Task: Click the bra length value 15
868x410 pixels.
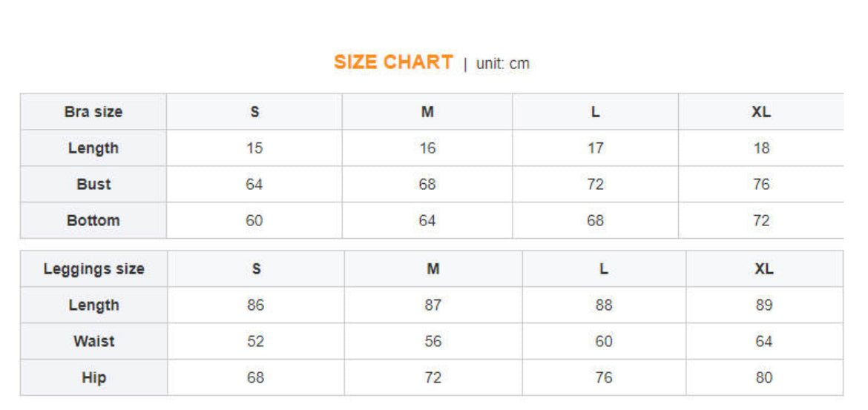Action: (x=254, y=148)
